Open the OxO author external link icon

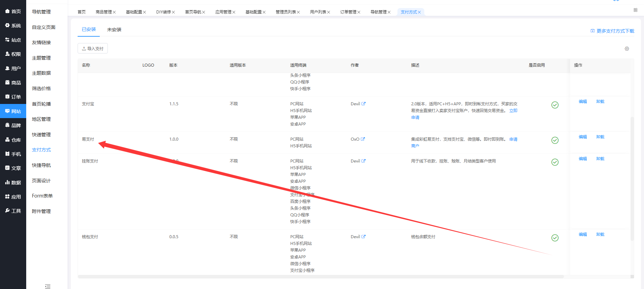363,139
